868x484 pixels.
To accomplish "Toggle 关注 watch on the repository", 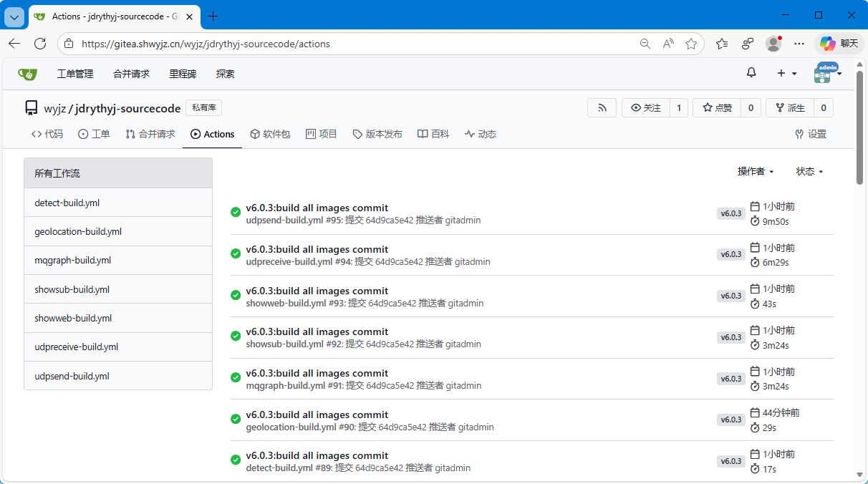I will pos(646,108).
